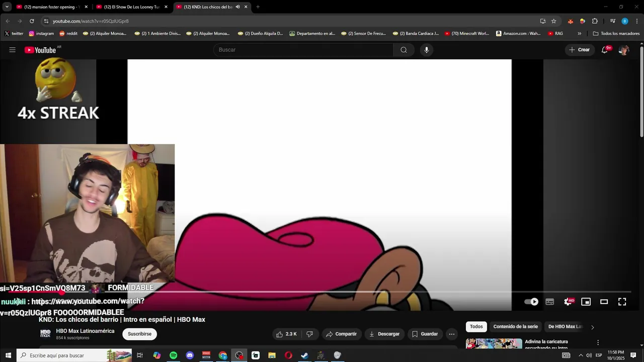Show hidden bookmarks with the double chevron
Viewport: 644px width, 362px height.
pyautogui.click(x=579, y=34)
